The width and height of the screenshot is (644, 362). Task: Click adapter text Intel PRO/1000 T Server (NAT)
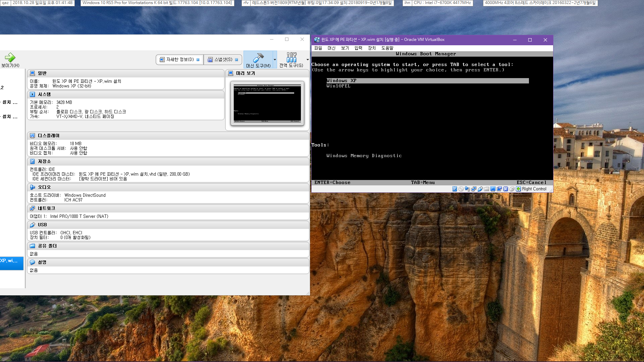pos(79,217)
